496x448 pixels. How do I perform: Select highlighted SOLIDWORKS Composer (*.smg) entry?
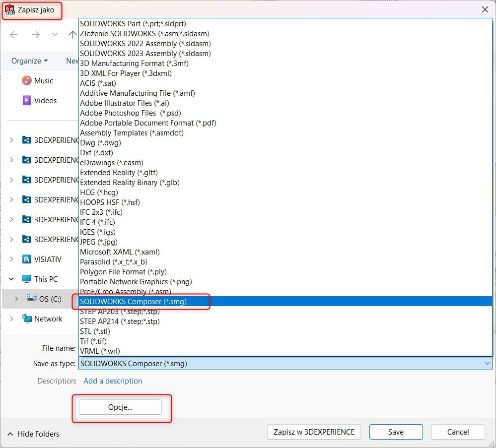tap(285, 302)
